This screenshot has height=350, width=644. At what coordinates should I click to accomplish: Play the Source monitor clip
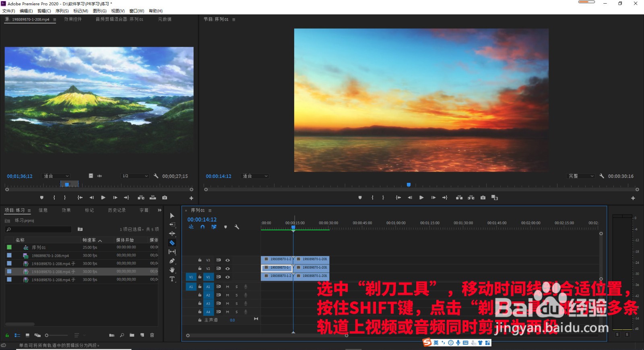pos(103,198)
